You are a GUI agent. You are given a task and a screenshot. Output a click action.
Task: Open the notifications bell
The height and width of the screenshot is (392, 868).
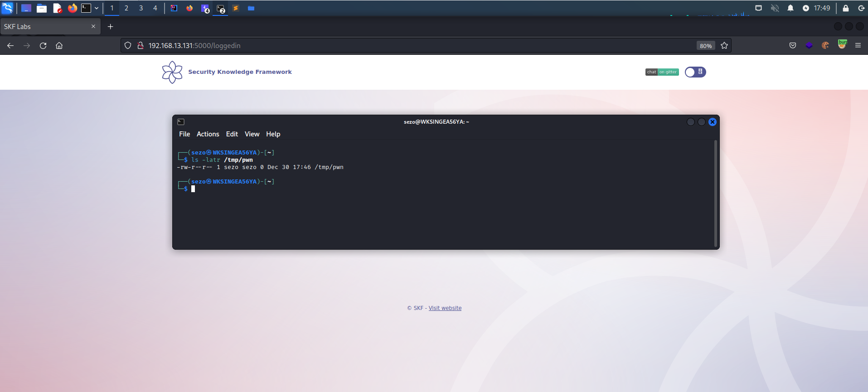coord(790,8)
